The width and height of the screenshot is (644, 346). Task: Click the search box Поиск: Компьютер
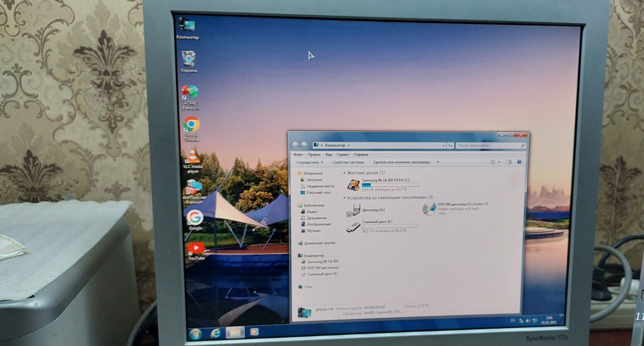(491, 145)
